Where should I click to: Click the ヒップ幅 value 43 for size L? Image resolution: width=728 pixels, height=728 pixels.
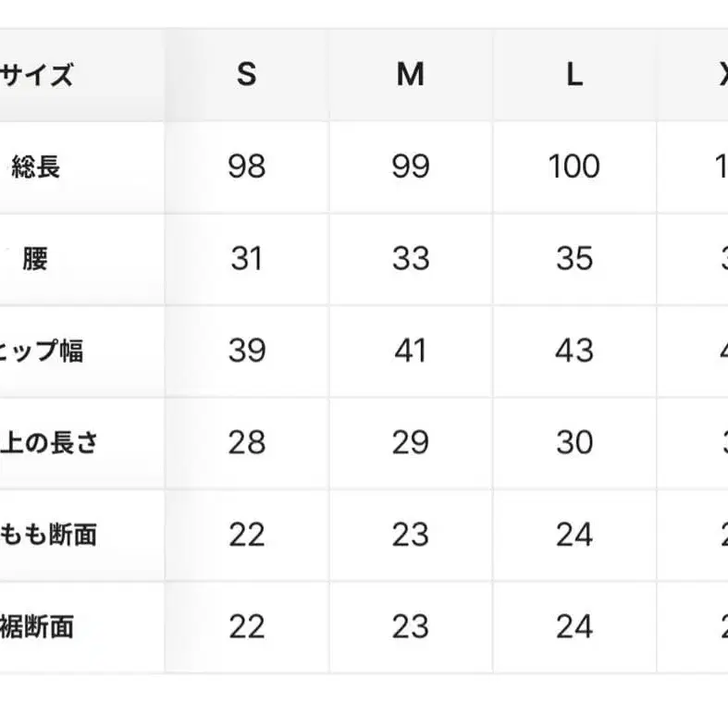pyautogui.click(x=574, y=351)
